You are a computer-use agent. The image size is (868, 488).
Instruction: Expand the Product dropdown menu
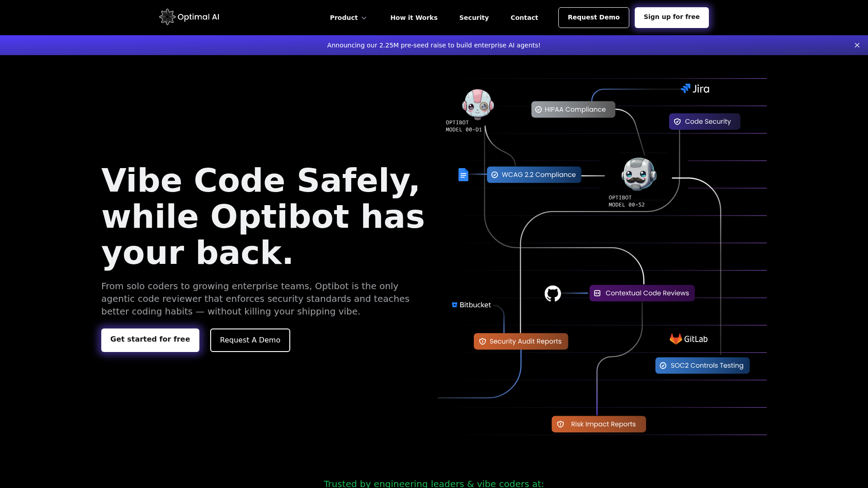[348, 18]
